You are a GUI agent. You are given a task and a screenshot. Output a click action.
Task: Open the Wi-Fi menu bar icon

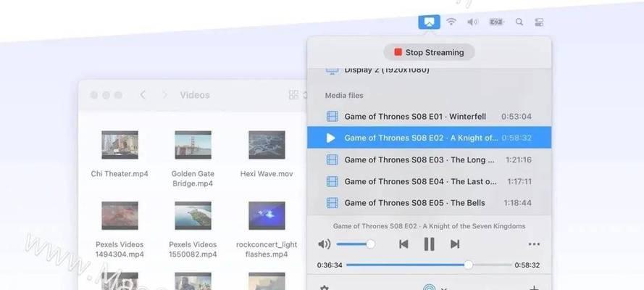(x=451, y=22)
